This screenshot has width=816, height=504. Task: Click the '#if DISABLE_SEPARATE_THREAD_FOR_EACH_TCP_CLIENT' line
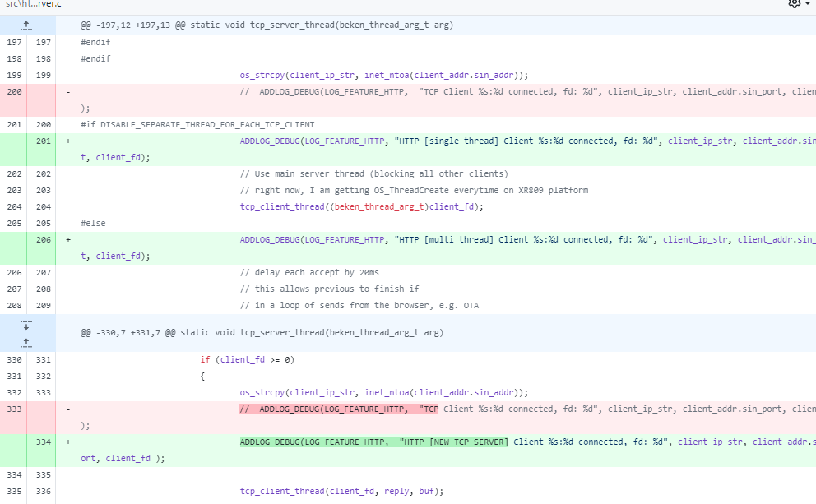click(x=197, y=125)
